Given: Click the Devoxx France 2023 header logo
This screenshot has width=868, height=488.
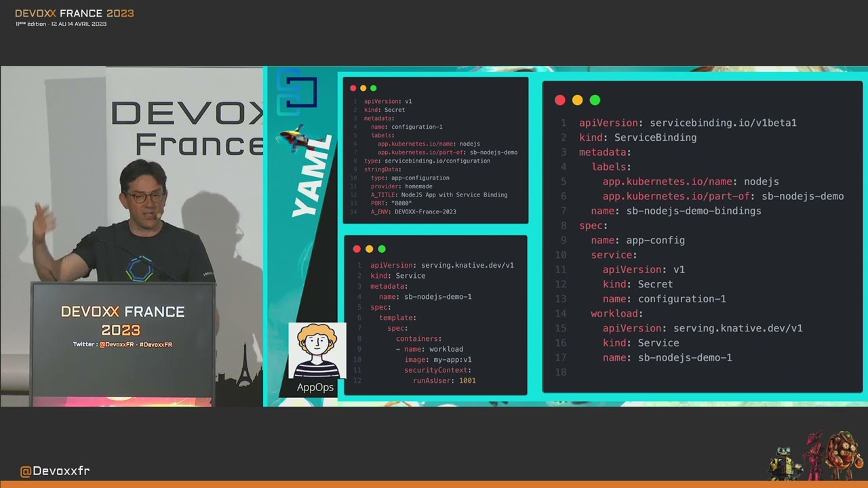Looking at the screenshot, I should tap(75, 14).
